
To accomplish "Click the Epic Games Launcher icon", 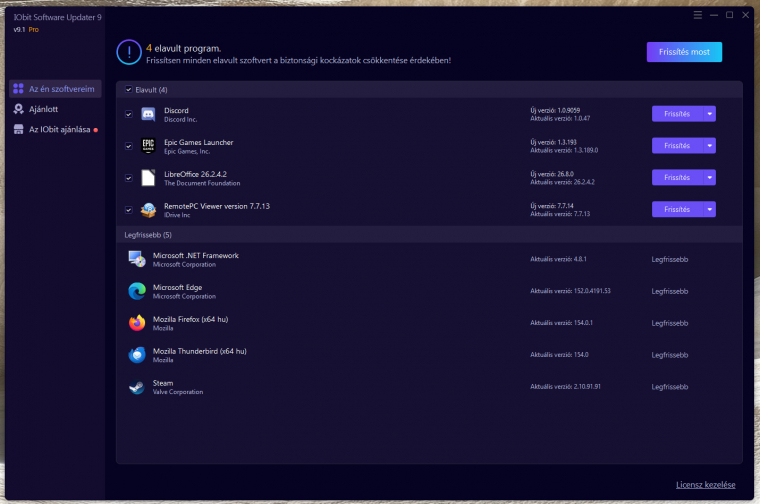I will 148,146.
